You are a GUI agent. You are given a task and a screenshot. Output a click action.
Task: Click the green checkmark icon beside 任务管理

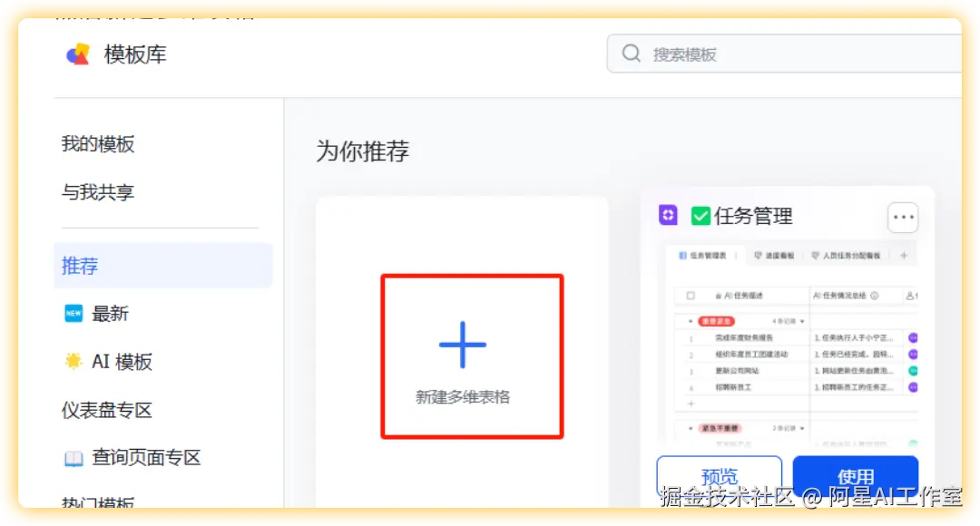[x=700, y=216]
